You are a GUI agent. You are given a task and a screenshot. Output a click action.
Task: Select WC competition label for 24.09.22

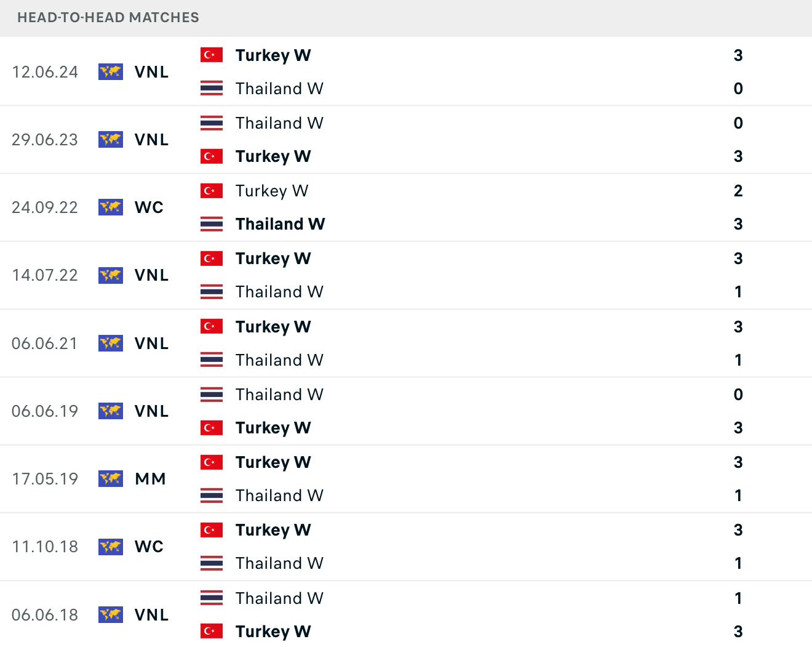(149, 207)
